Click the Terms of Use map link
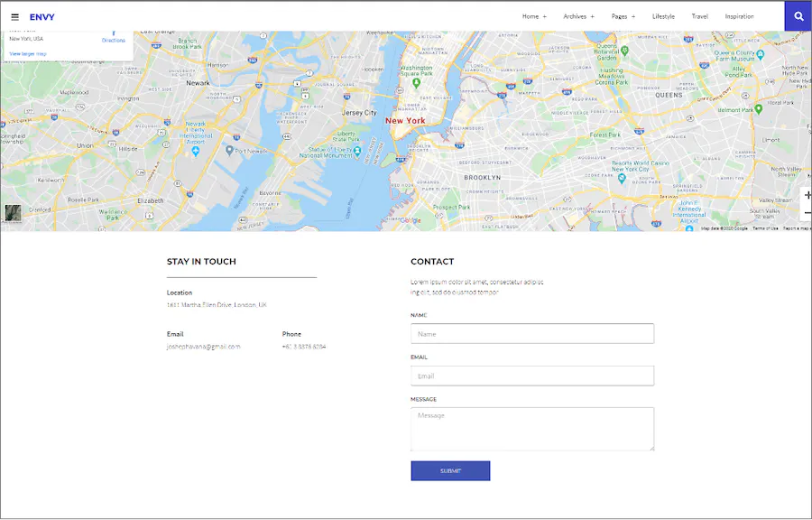Viewport: 812px width, 520px height. point(765,228)
